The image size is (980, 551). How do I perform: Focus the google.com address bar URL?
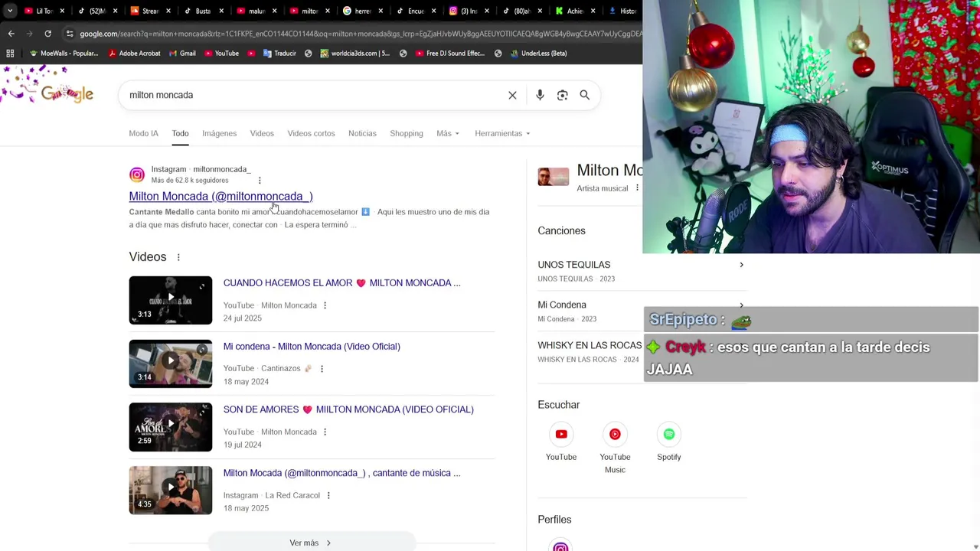point(360,34)
